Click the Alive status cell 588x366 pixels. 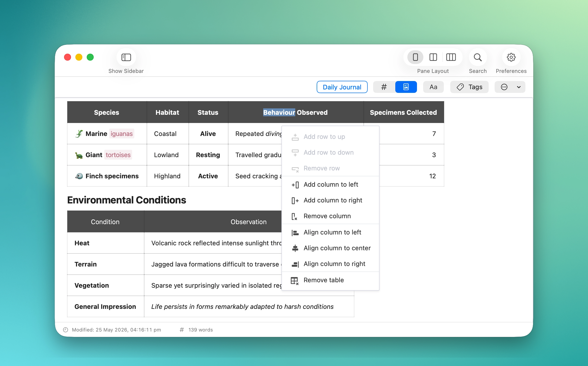[x=208, y=134]
